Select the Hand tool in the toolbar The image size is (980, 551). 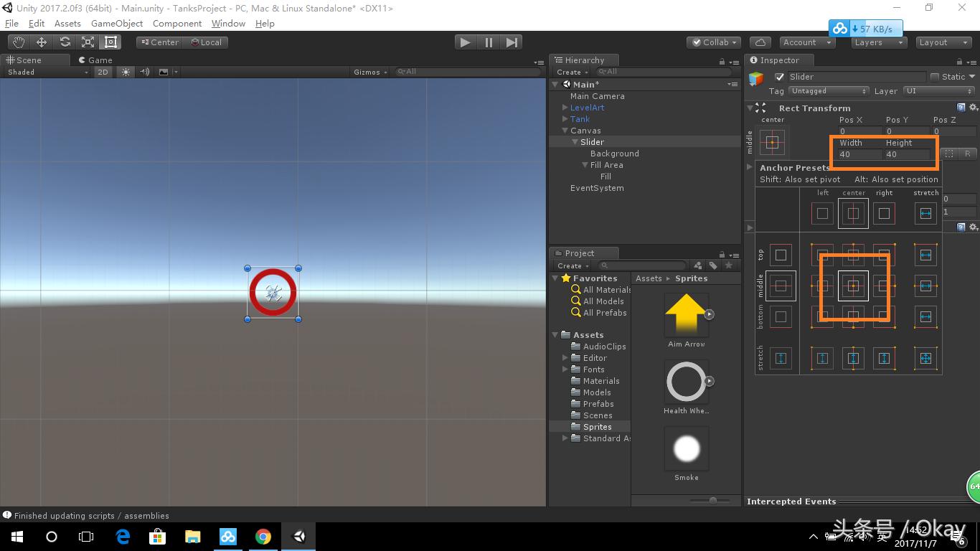pyautogui.click(x=19, y=42)
